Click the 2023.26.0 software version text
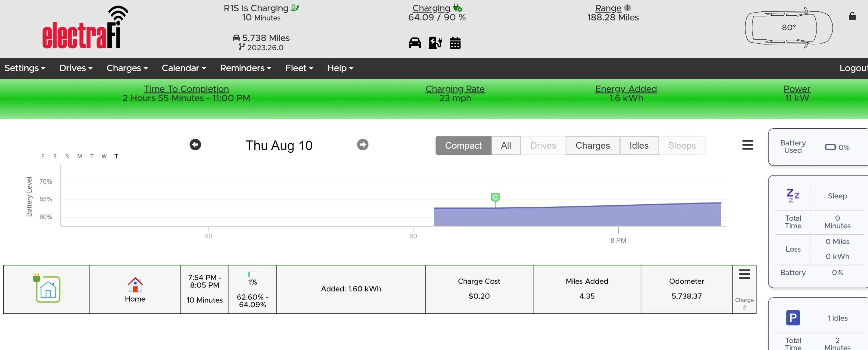The image size is (868, 350). [x=265, y=48]
